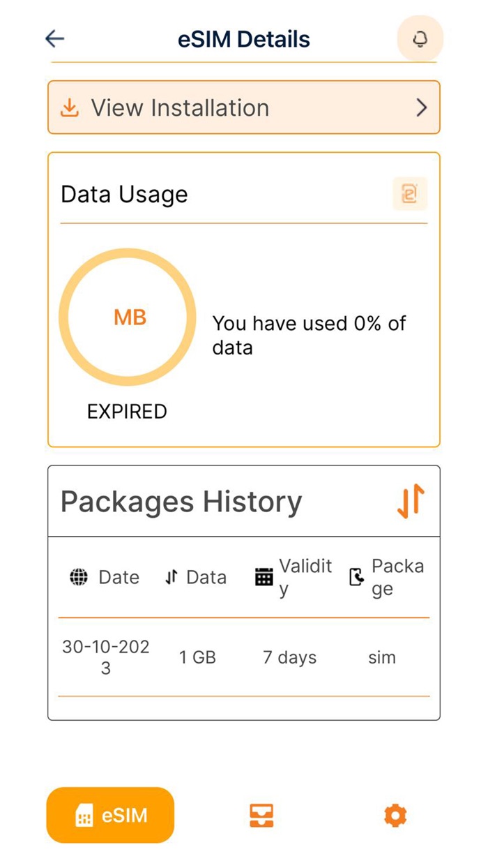Open the inbox tray bottom tab
This screenshot has height=868, width=488.
coord(261,815)
